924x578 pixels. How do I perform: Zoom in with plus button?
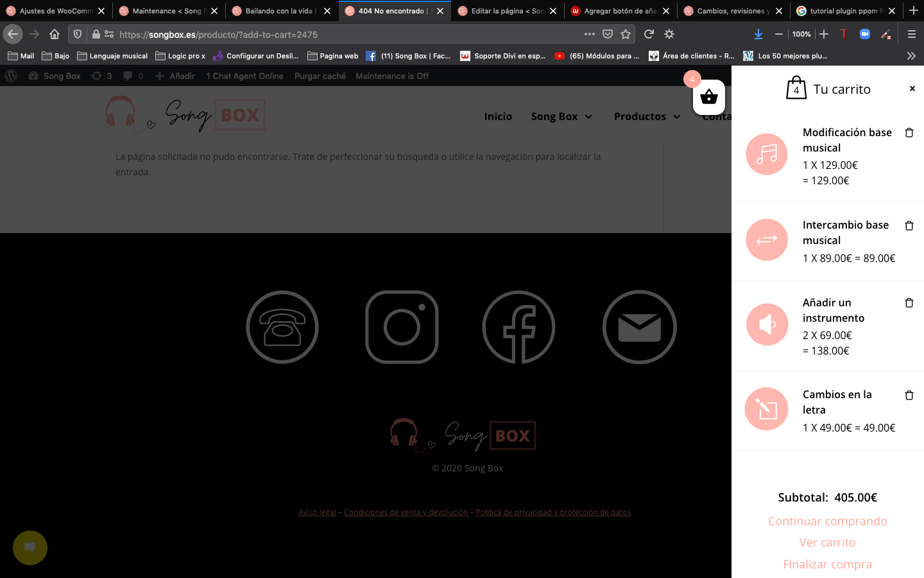click(824, 34)
